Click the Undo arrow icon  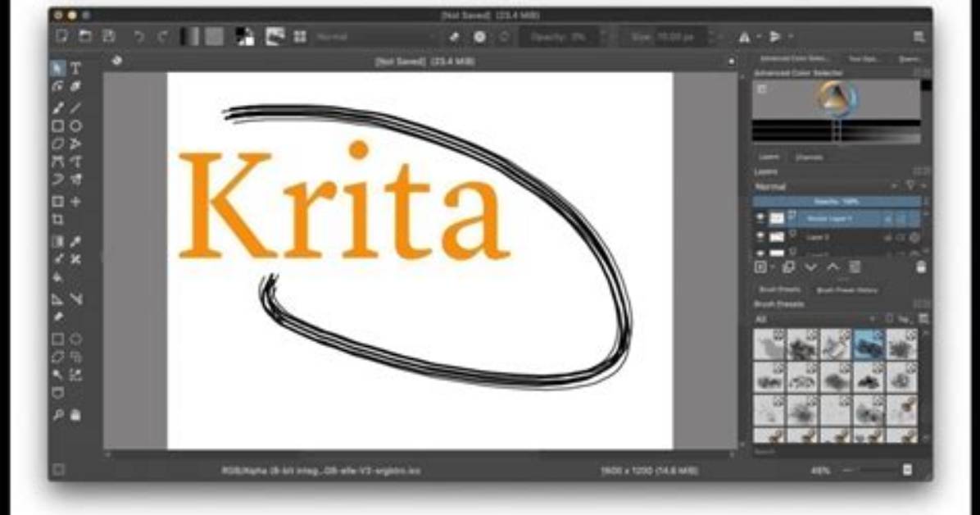pos(138,37)
